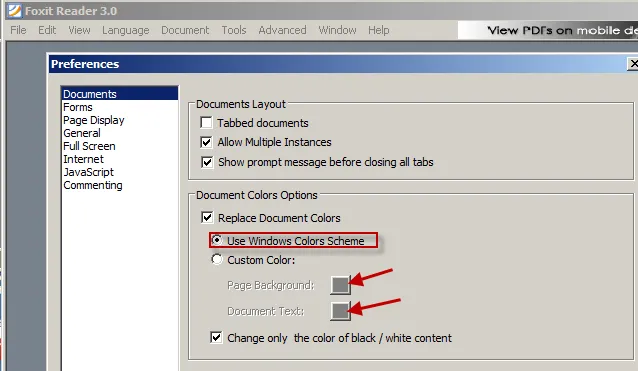This screenshot has width=638, height=371.
Task: Open the View menu
Action: (x=79, y=30)
